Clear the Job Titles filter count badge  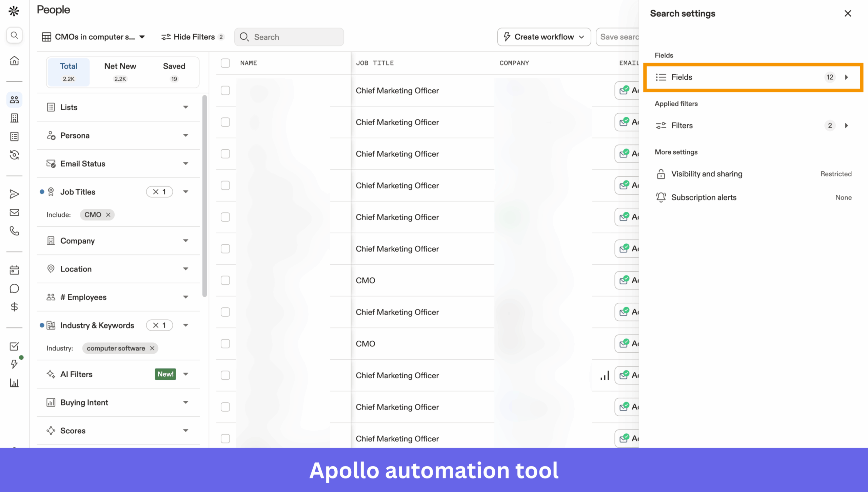[159, 192]
